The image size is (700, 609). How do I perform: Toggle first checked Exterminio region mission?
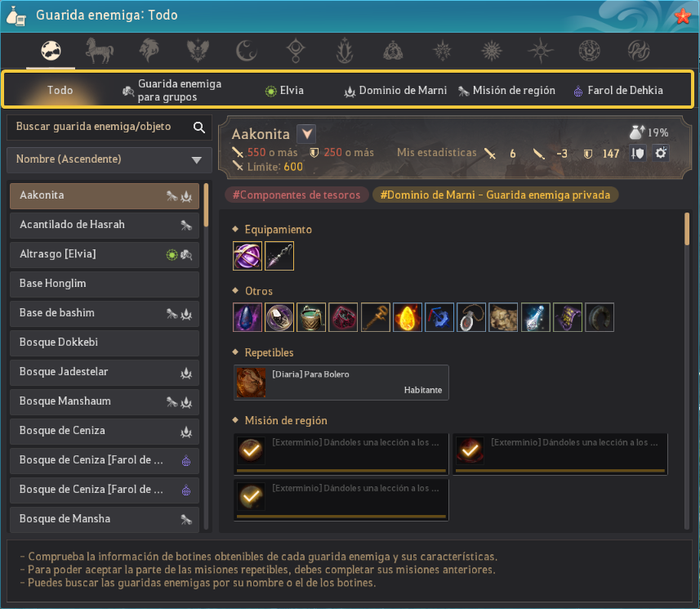pyautogui.click(x=251, y=450)
